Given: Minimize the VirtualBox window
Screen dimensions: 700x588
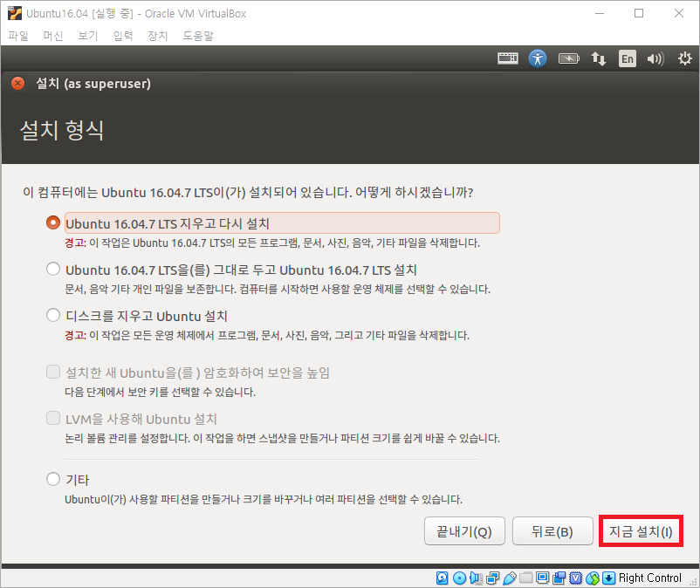Looking at the screenshot, I should pos(600,13).
